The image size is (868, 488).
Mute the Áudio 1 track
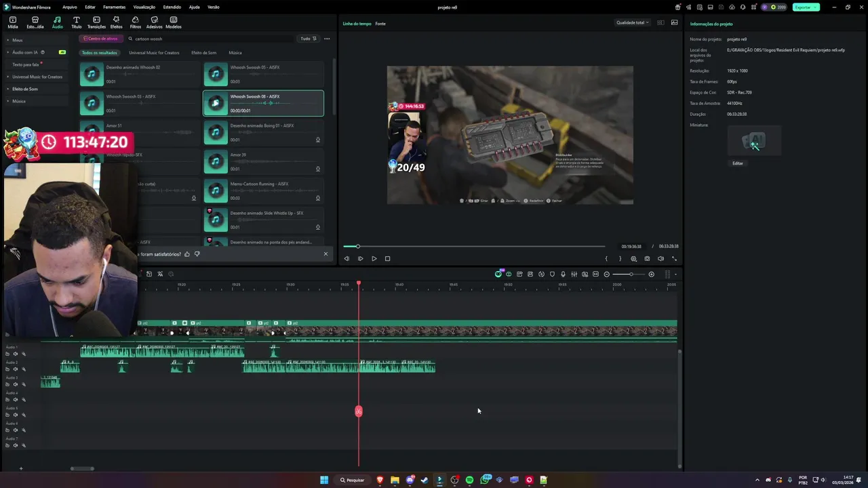point(16,354)
